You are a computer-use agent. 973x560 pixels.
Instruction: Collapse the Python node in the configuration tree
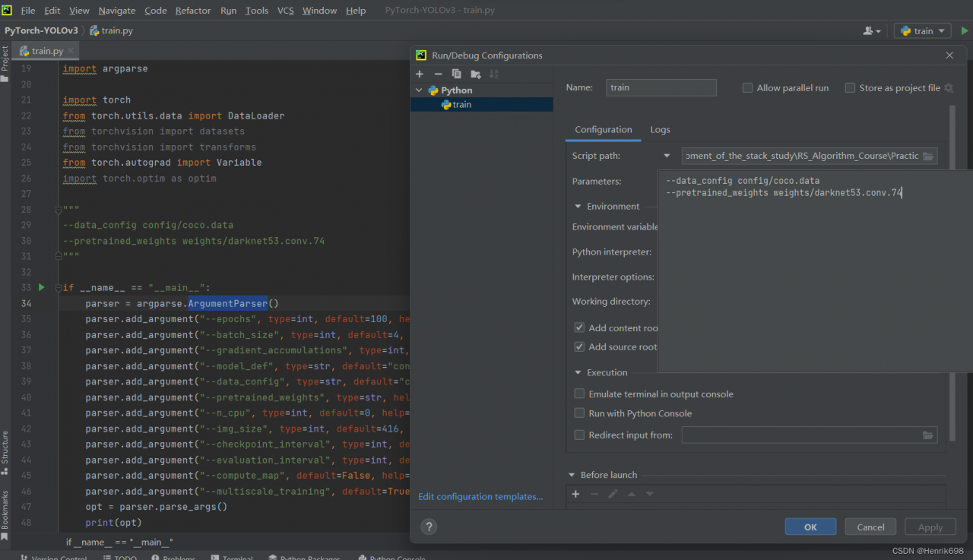419,90
